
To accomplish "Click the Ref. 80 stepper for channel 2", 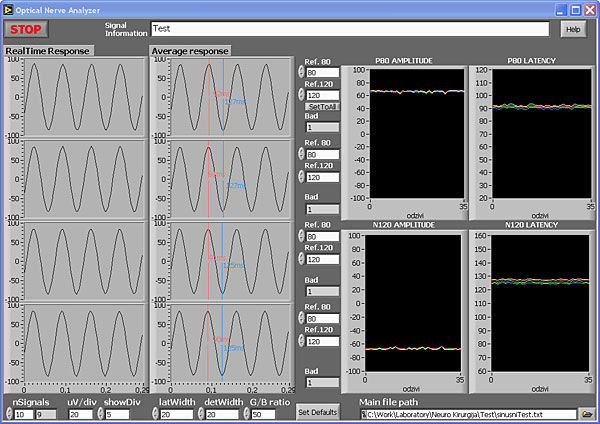I will (301, 154).
